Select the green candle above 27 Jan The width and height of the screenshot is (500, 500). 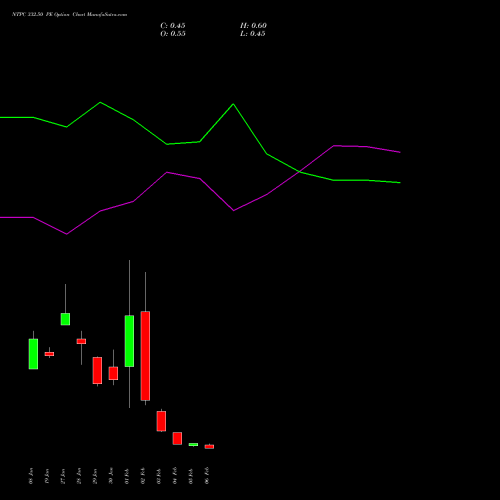pos(65,319)
